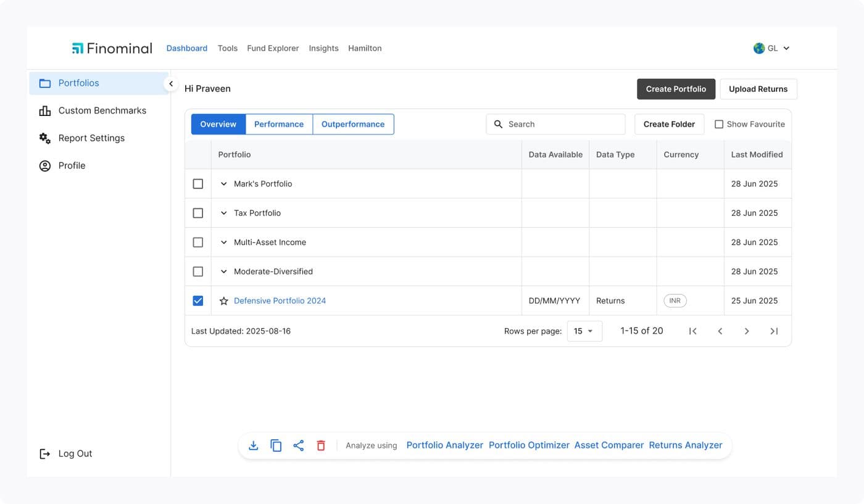
Task: Go to Fund Explorer
Action: pyautogui.click(x=273, y=48)
